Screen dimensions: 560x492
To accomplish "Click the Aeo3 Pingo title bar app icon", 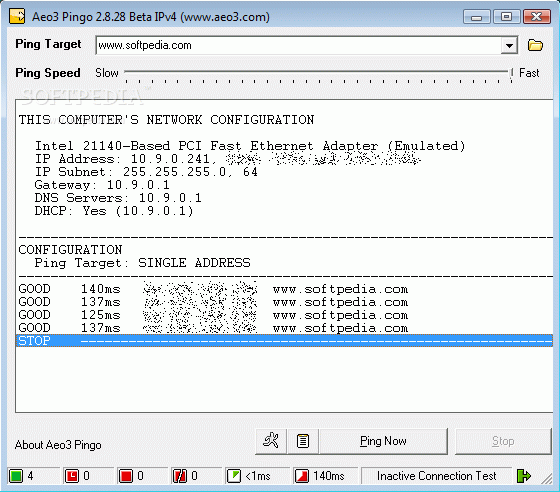I will point(17,16).
